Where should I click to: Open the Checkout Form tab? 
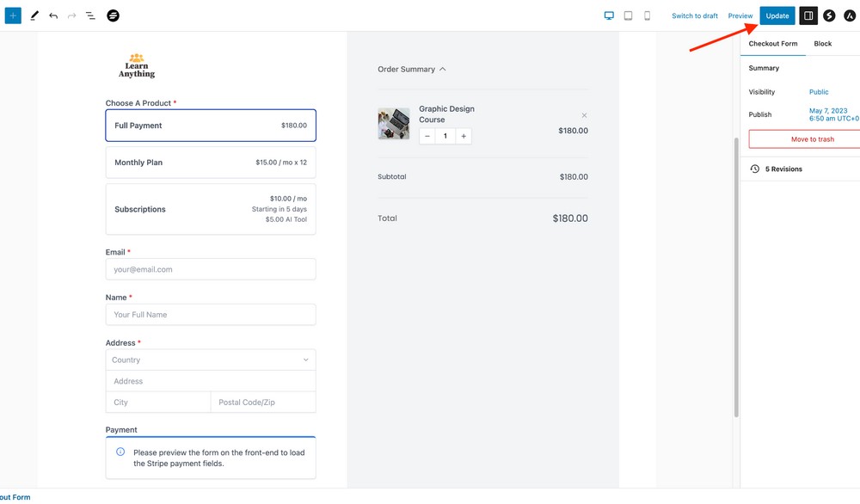click(772, 44)
